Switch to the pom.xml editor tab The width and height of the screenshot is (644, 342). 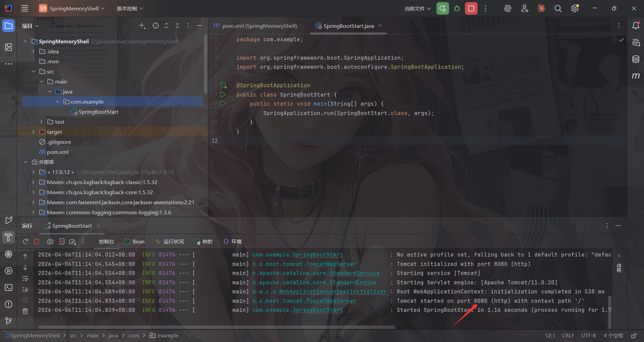[256, 26]
